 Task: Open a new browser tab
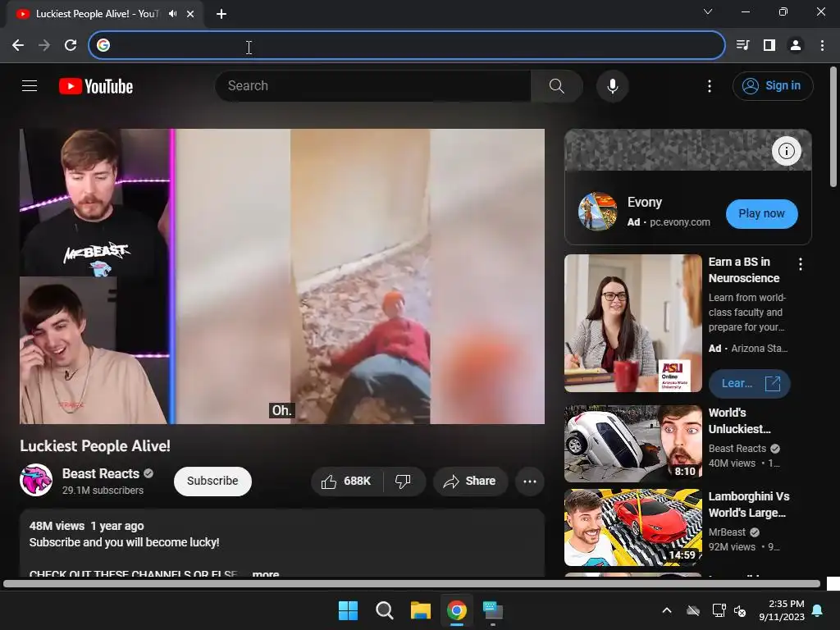tap(221, 14)
